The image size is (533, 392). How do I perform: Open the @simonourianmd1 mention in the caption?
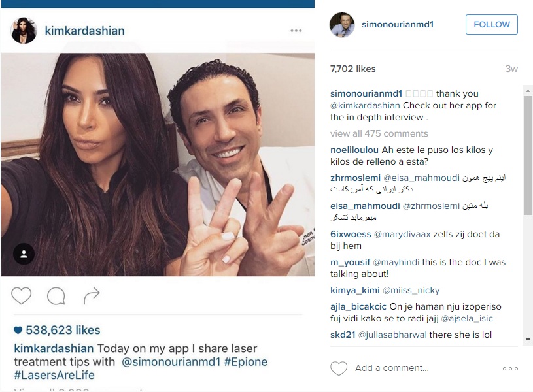tap(171, 362)
